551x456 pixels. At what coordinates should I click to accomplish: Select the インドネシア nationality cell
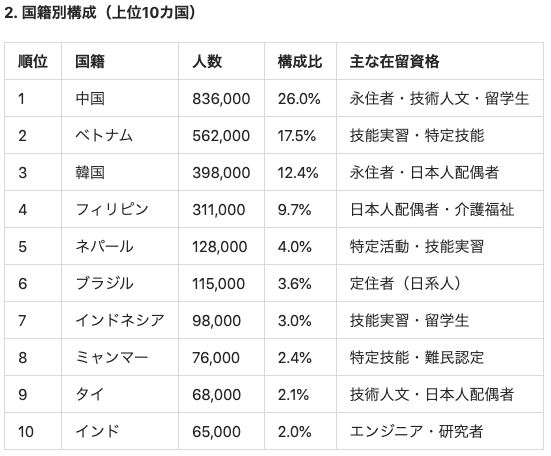[x=120, y=320]
